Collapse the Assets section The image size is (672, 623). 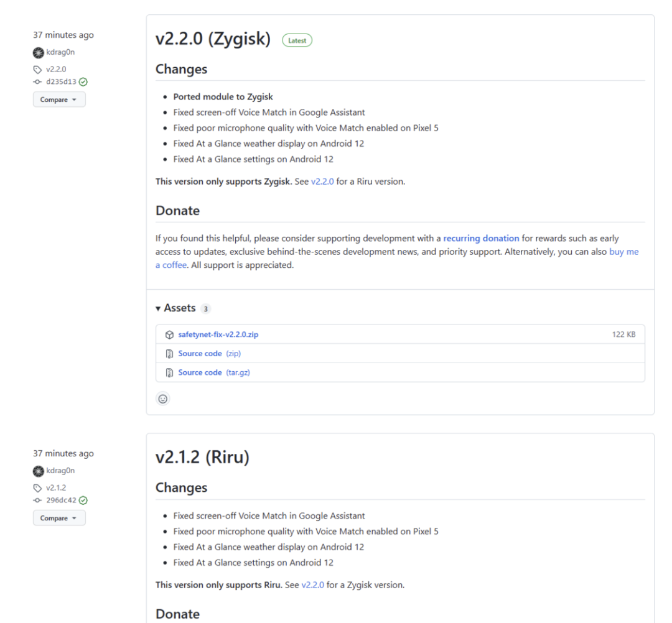pyautogui.click(x=159, y=308)
